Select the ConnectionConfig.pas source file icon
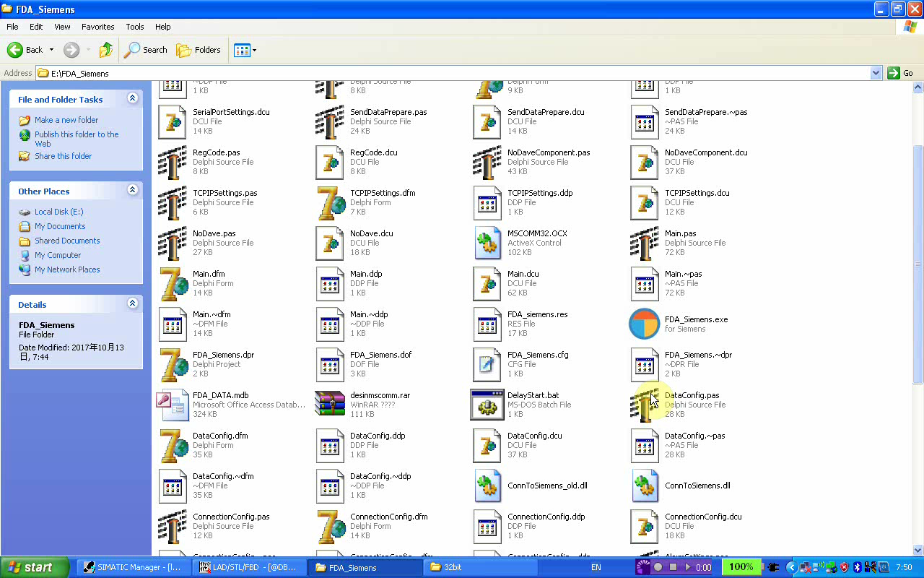Image resolution: width=924 pixels, height=578 pixels. (x=173, y=526)
